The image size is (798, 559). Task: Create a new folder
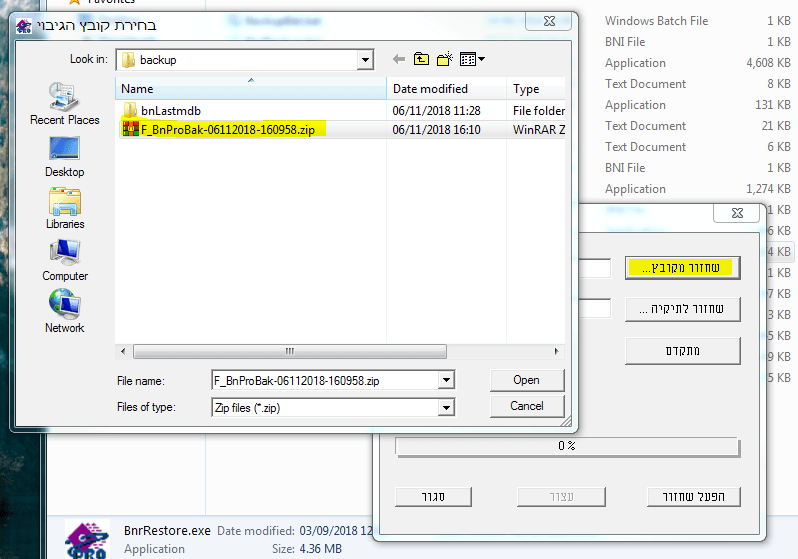445,60
